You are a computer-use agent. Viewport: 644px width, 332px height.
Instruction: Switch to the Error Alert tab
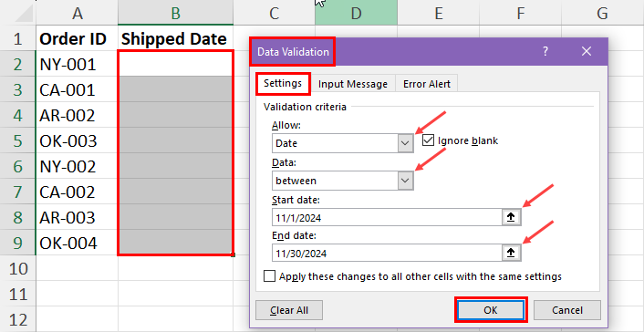pyautogui.click(x=427, y=84)
